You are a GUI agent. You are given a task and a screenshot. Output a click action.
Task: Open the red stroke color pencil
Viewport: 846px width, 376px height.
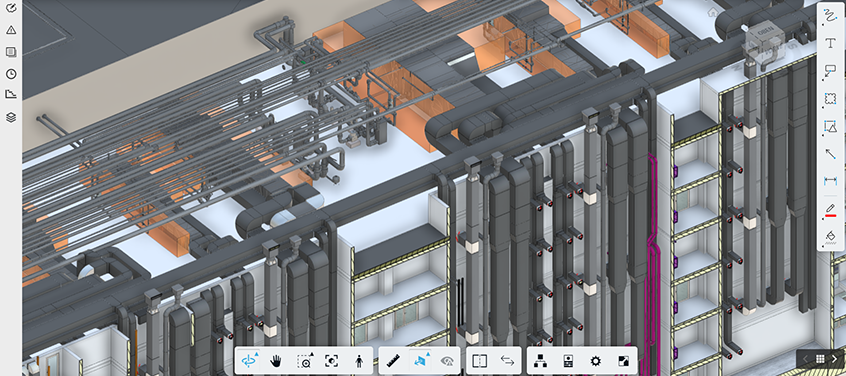[x=830, y=210]
